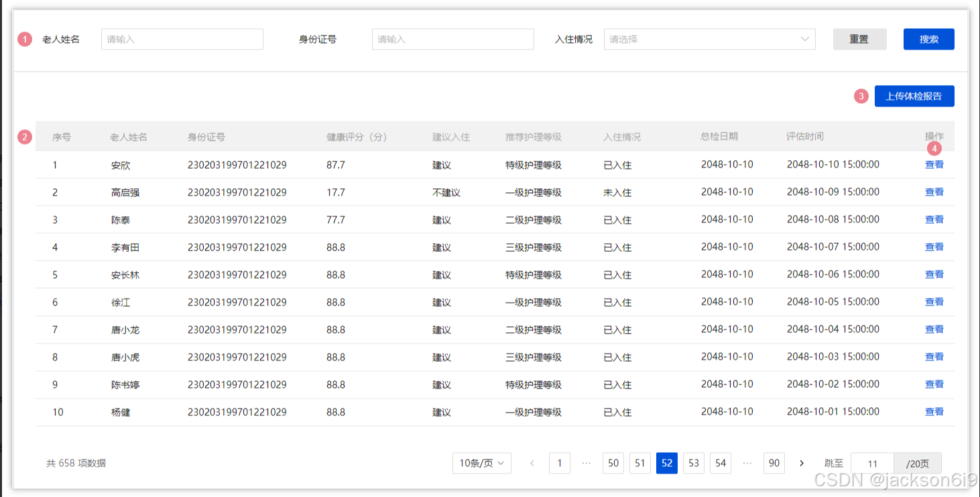Click the name cell 安欣
The width and height of the screenshot is (980, 497).
click(x=121, y=165)
